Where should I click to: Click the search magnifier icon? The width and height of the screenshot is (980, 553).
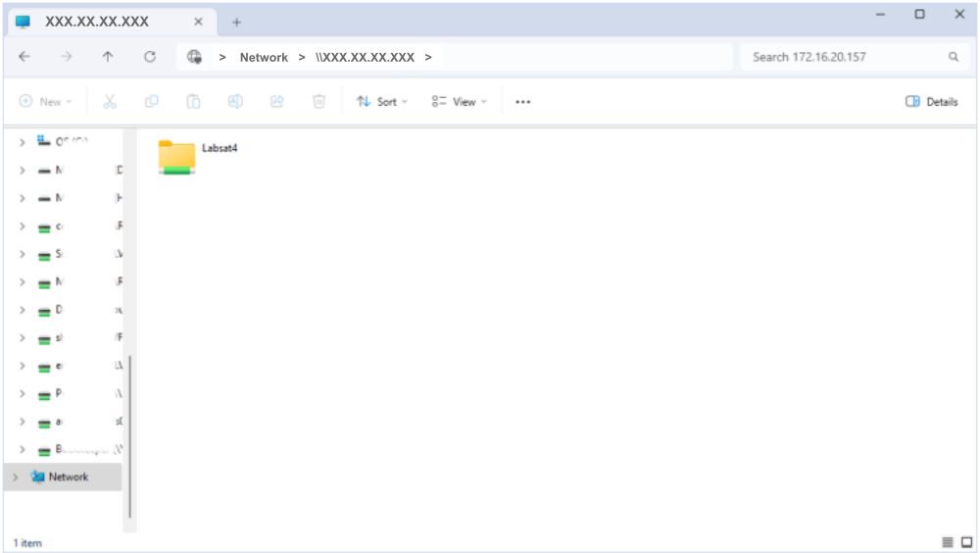coord(954,57)
